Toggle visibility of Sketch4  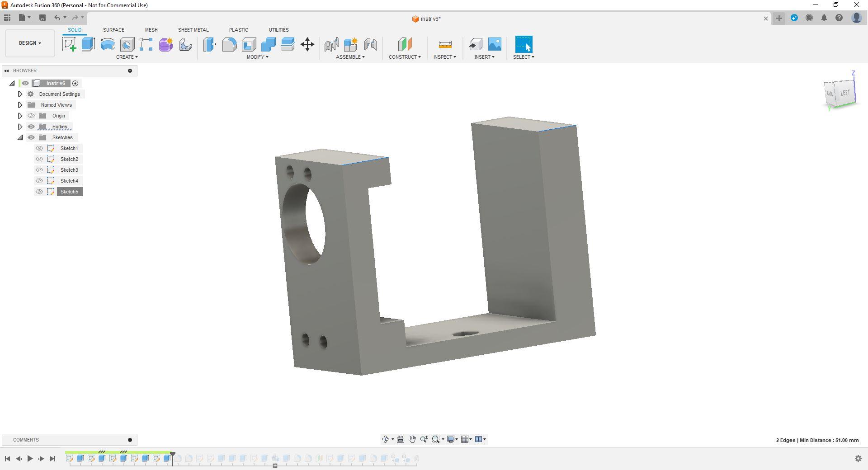[39, 181]
